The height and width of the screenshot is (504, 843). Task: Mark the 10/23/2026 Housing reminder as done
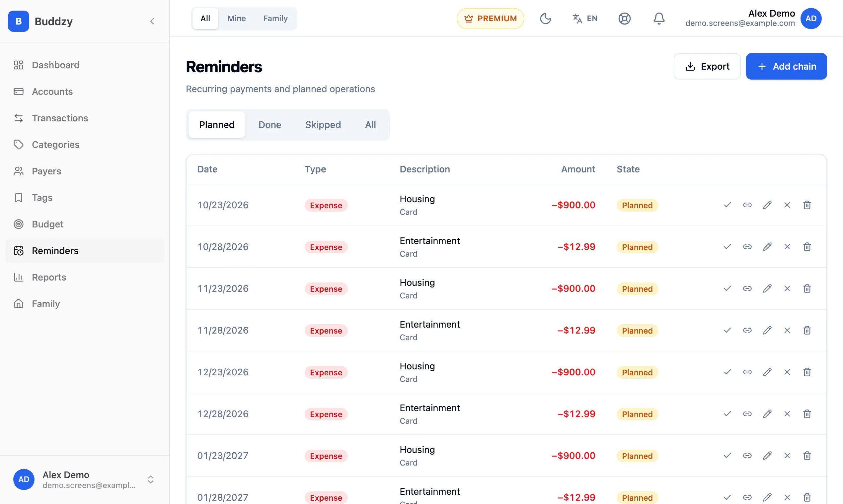click(x=727, y=205)
